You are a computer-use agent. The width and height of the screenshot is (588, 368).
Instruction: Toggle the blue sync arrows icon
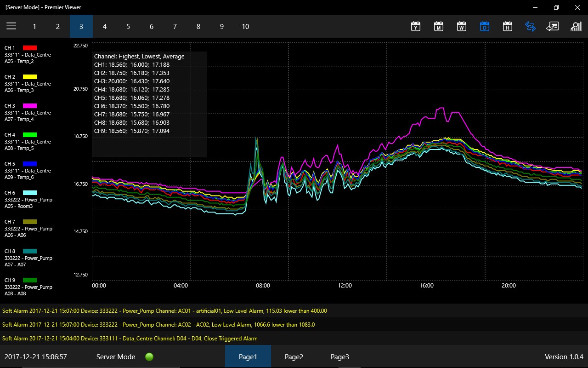[530, 26]
